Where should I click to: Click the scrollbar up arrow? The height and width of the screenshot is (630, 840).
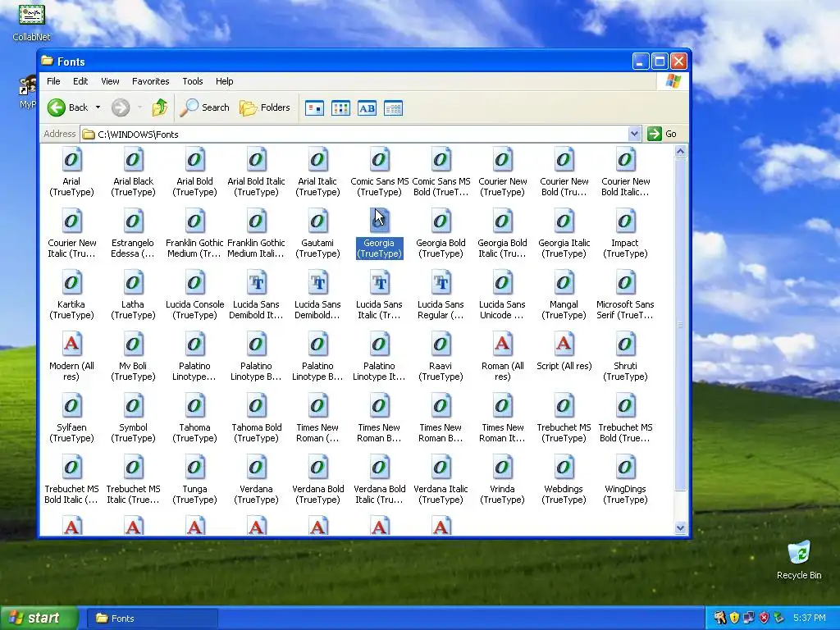tap(680, 152)
